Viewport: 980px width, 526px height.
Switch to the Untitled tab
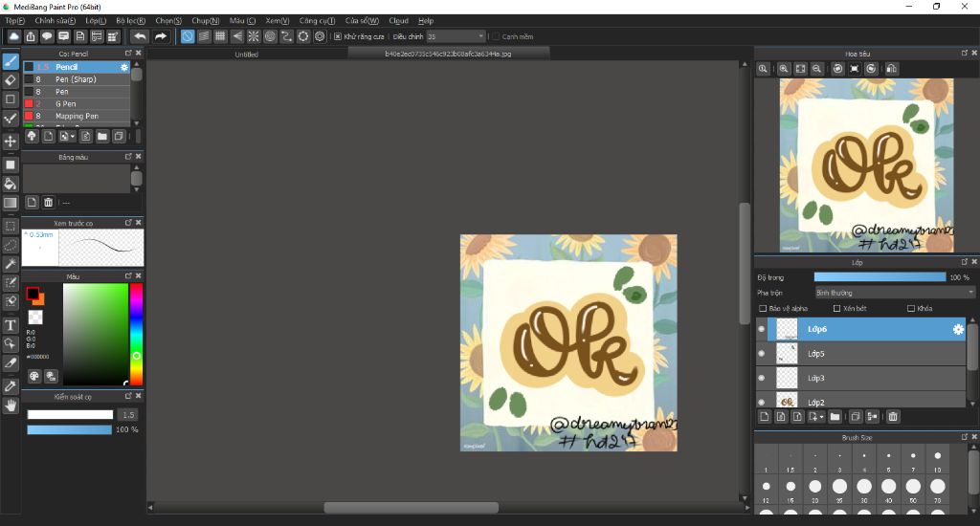coord(246,55)
